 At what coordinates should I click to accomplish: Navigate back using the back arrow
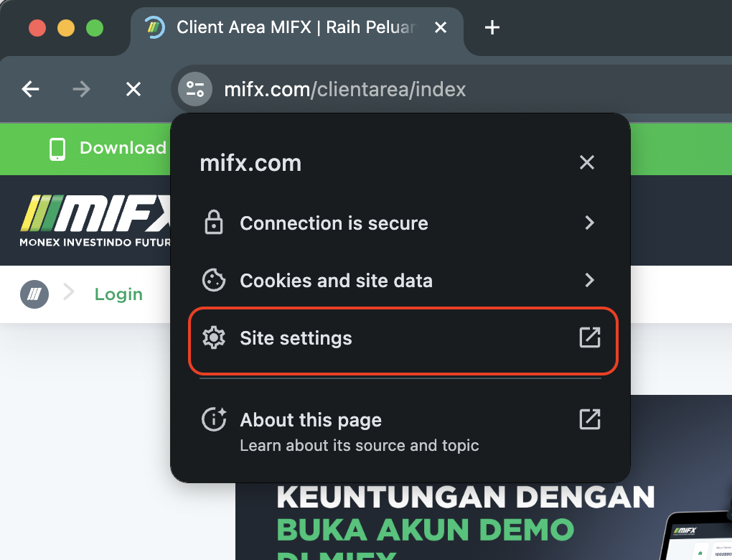coord(29,89)
